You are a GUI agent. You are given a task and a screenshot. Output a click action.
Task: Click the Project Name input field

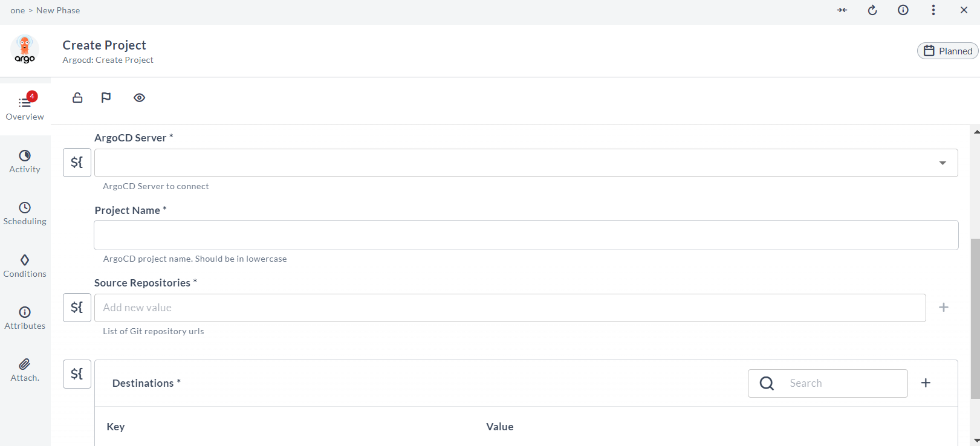point(526,235)
